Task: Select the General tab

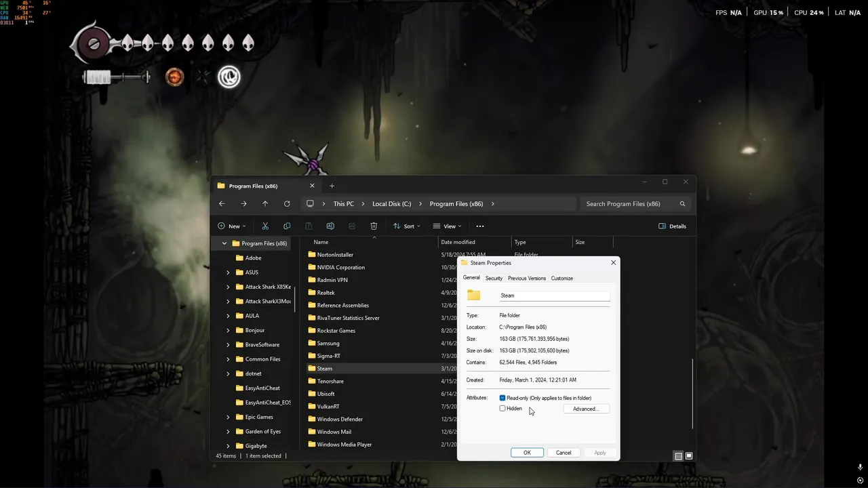Action: tap(471, 278)
